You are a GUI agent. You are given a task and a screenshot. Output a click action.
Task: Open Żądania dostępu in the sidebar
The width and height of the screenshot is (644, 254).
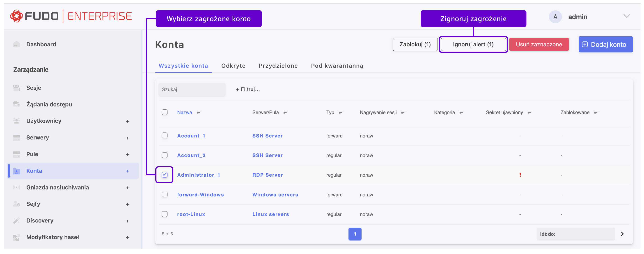(49, 104)
